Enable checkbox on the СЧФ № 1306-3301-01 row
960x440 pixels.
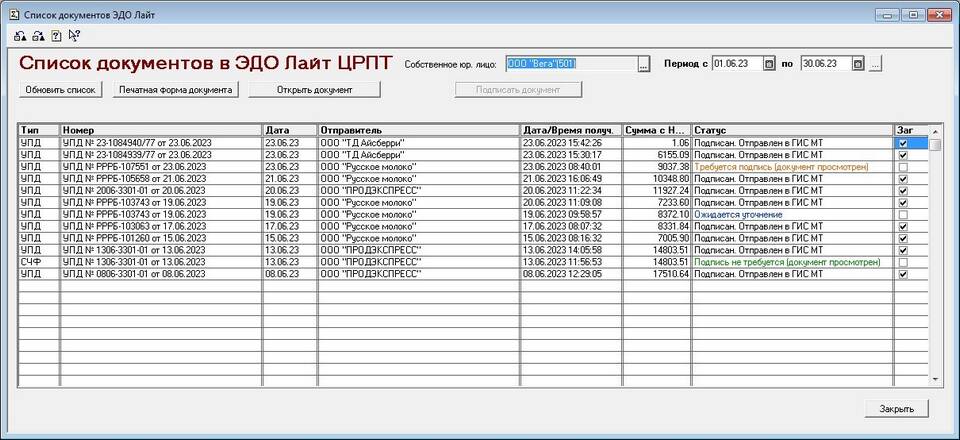(x=903, y=262)
